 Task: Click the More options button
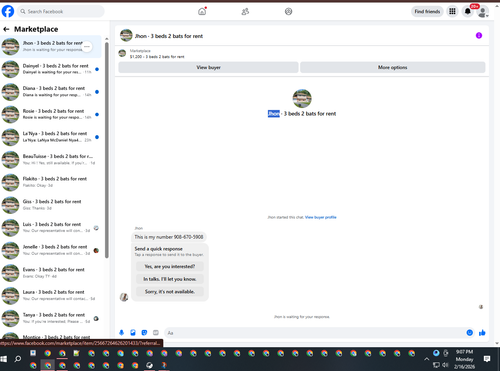tap(393, 67)
